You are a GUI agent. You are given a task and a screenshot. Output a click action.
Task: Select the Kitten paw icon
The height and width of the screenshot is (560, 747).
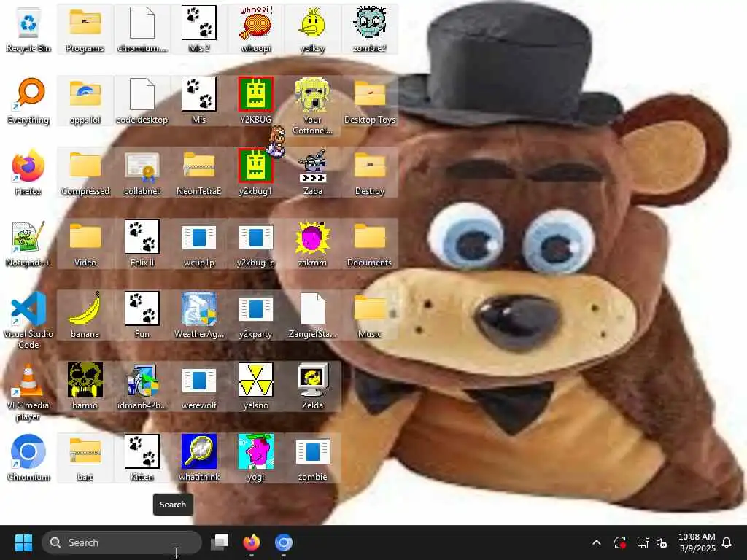pos(142,457)
